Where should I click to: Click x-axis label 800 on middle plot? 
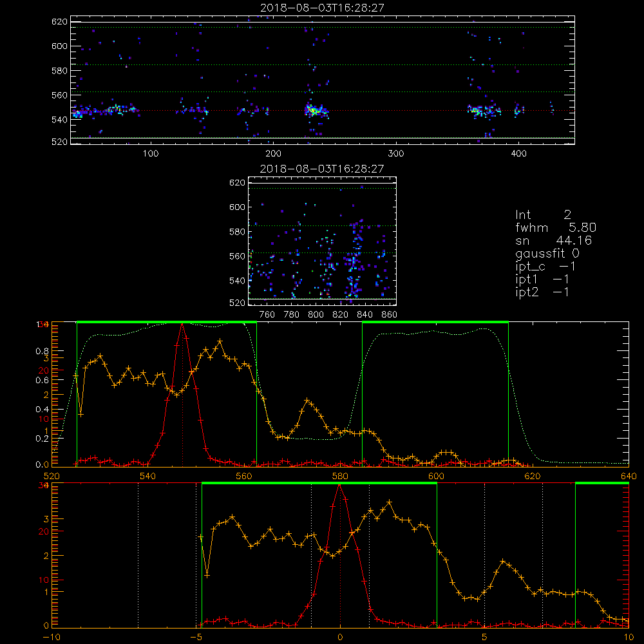(316, 315)
